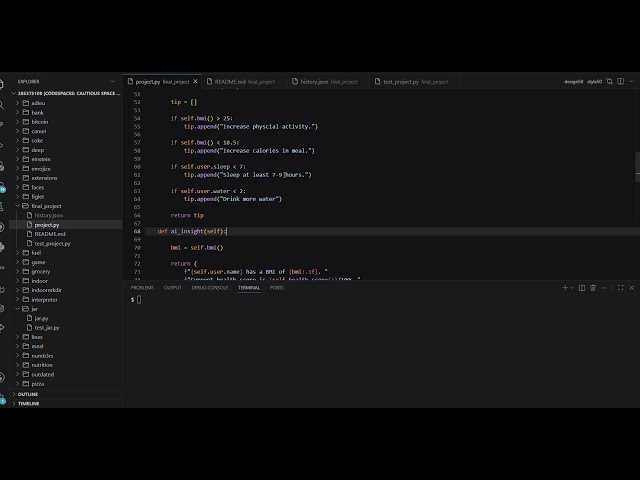Expand the fuel folder
Image resolution: width=640 pixels, height=480 pixels.
(x=18, y=253)
